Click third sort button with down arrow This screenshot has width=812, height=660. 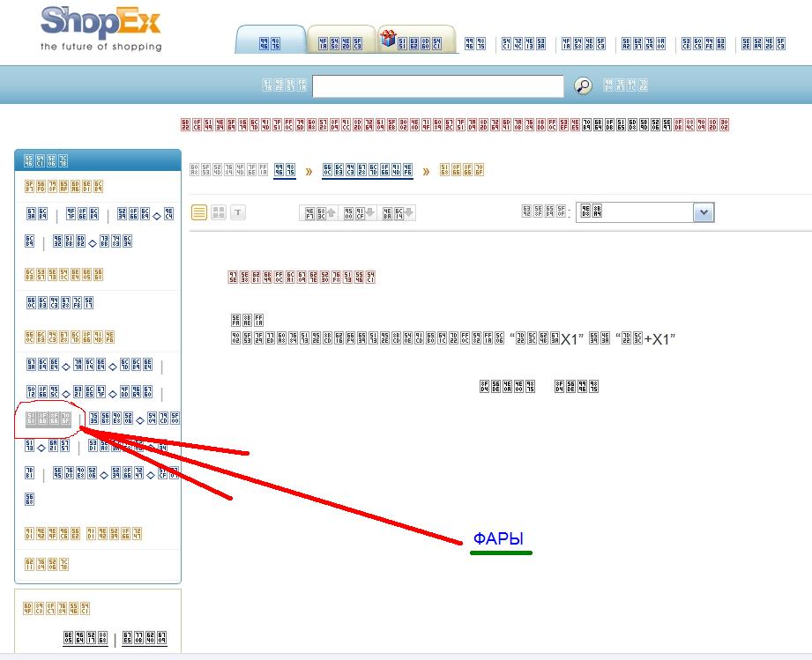[x=398, y=212]
